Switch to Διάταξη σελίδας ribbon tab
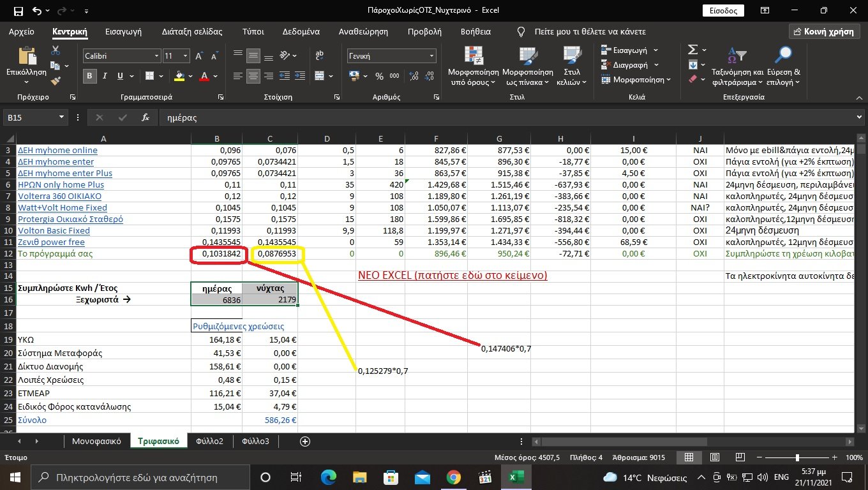The width and height of the screenshot is (868, 490). click(192, 31)
